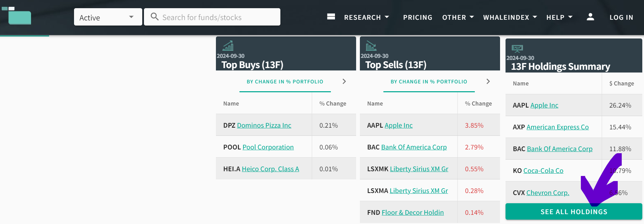This screenshot has height=224, width=644.
Task: Click the Top Buys chart icon
Action: click(228, 46)
